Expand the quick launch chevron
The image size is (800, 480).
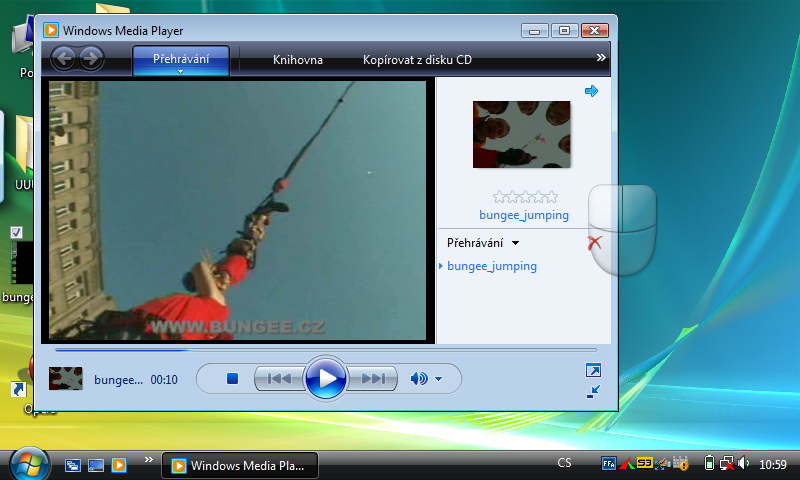pos(148,460)
